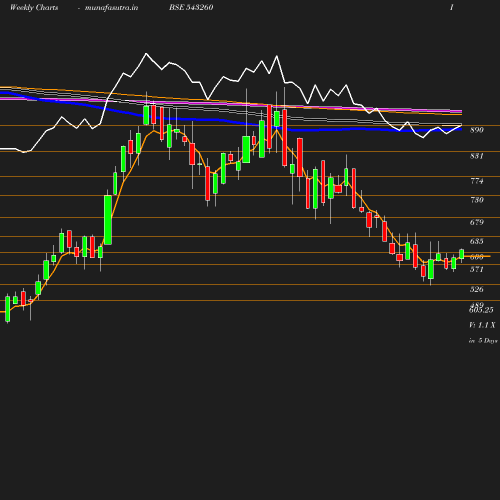Viewport: 500px width, 500px height.
Task: Click the 679 price level label
Action: coord(477,222)
